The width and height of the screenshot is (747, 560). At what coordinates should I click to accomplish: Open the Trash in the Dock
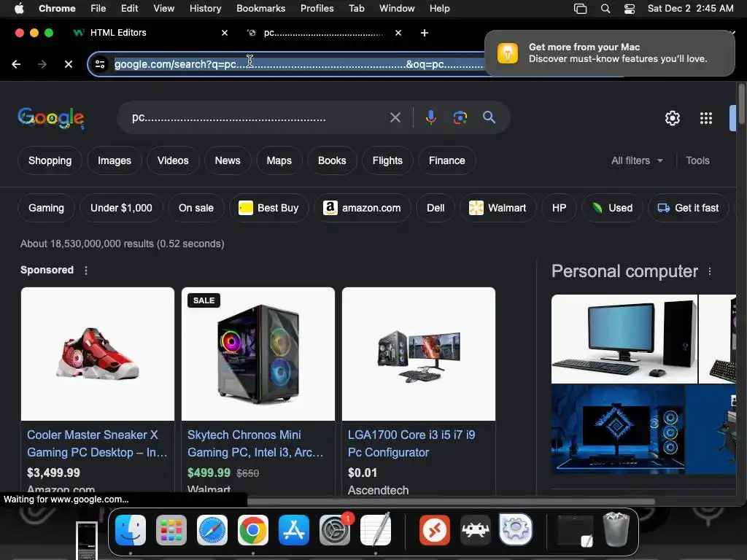[616, 529]
